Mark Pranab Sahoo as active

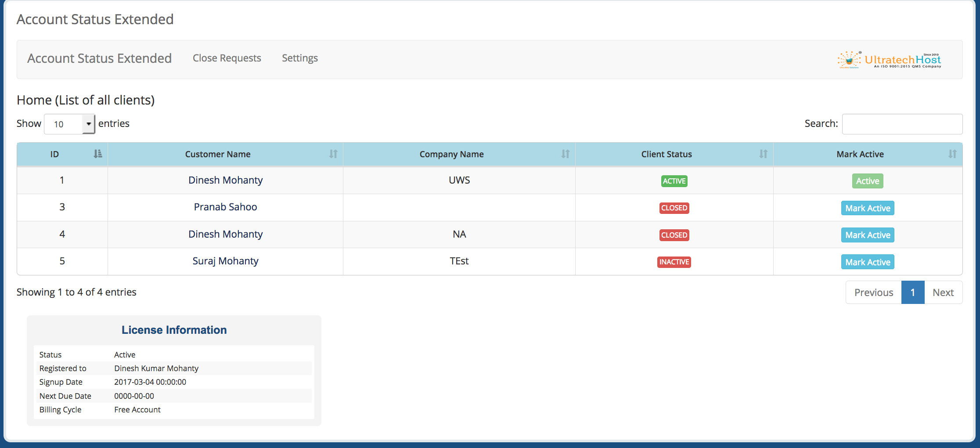tap(867, 208)
